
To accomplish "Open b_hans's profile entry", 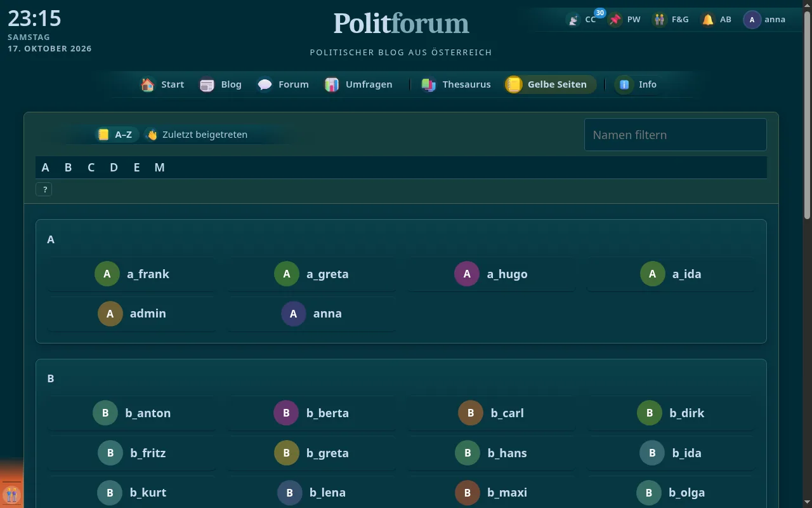I will coord(491,453).
